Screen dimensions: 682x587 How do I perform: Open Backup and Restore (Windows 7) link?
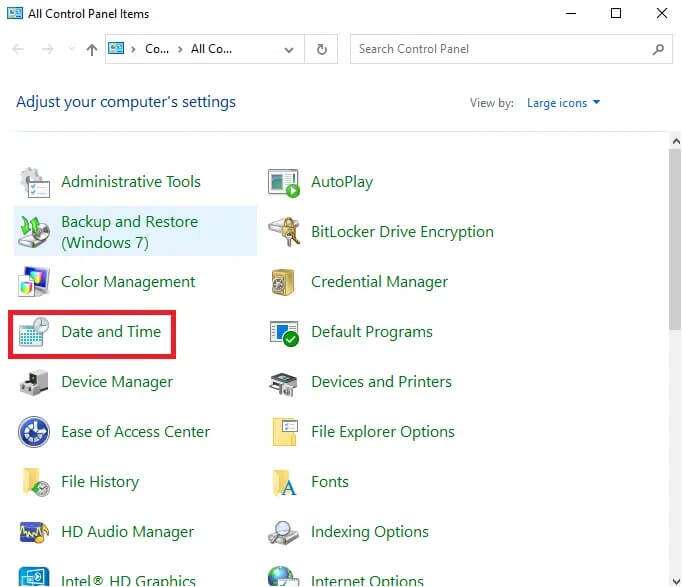coord(129,232)
